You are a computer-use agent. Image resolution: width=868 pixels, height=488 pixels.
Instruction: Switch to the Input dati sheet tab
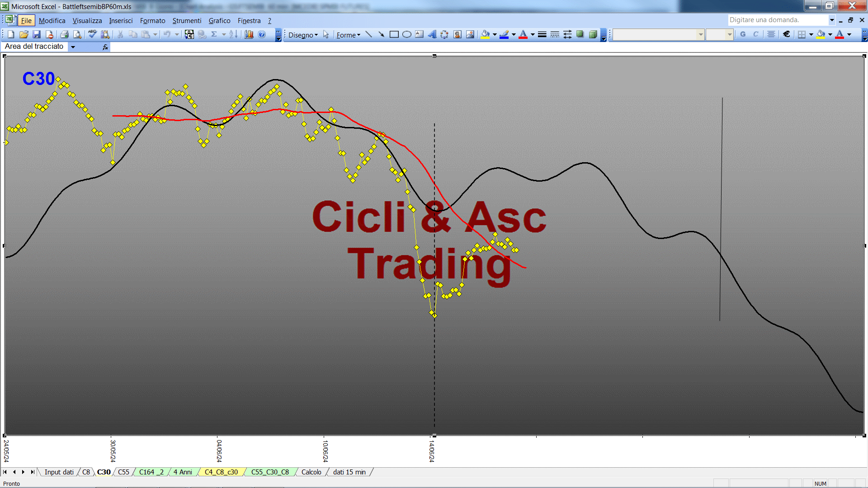click(59, 472)
